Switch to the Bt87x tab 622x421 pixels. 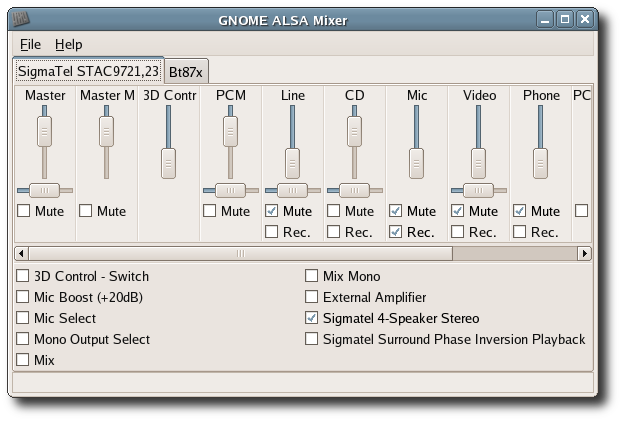[x=186, y=72]
